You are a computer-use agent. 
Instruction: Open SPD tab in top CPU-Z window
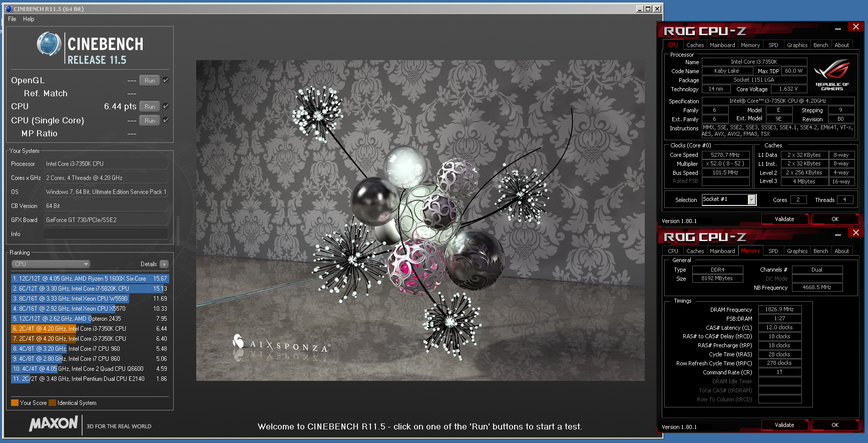[x=773, y=45]
